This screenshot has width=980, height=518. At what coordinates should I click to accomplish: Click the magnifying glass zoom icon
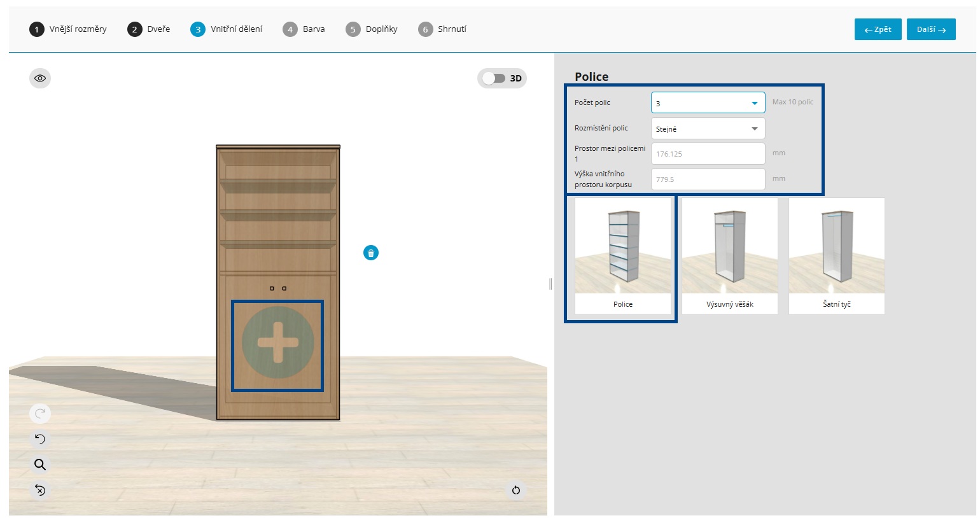point(40,465)
